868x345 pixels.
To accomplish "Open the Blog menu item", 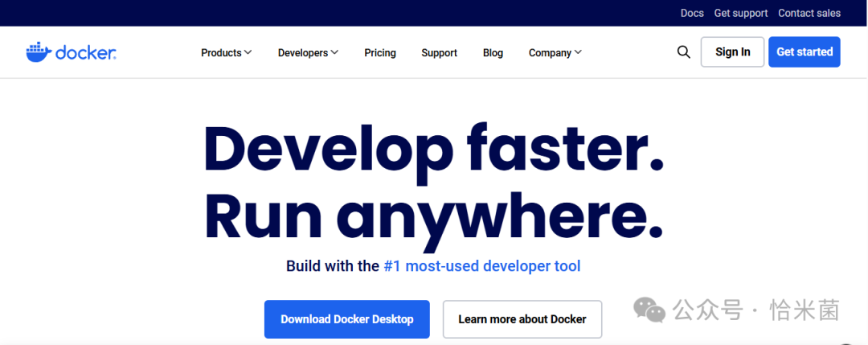I will tap(493, 52).
